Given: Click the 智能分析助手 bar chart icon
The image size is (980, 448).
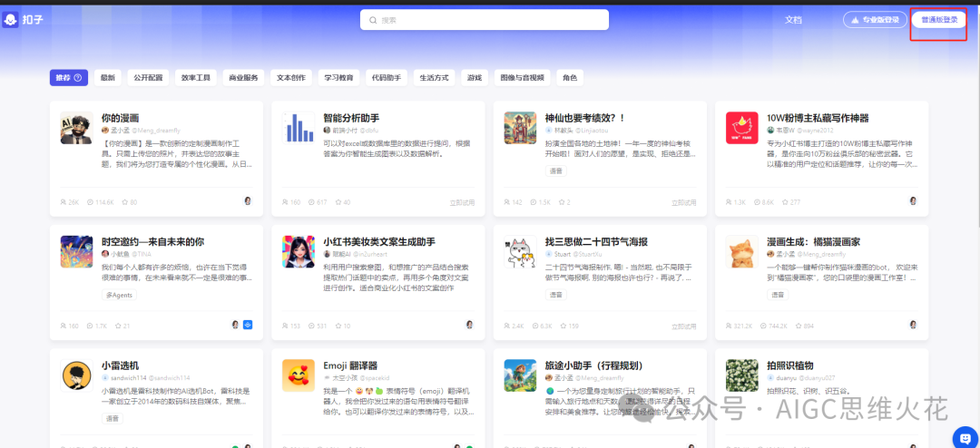Looking at the screenshot, I should point(299,128).
